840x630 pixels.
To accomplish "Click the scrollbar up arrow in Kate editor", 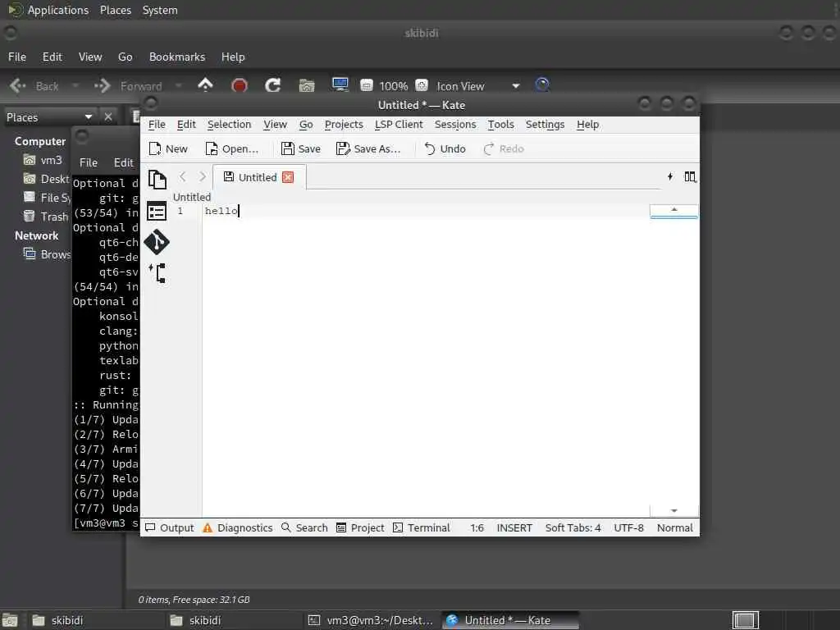I will click(674, 209).
